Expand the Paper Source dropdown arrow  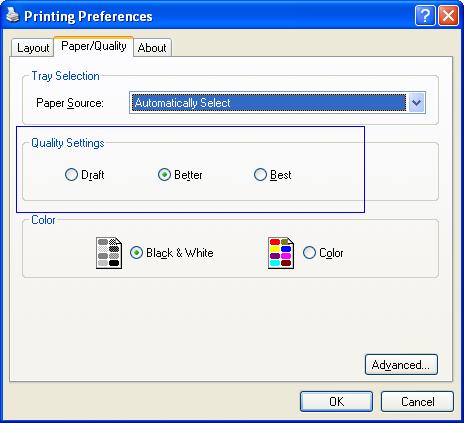(x=416, y=103)
